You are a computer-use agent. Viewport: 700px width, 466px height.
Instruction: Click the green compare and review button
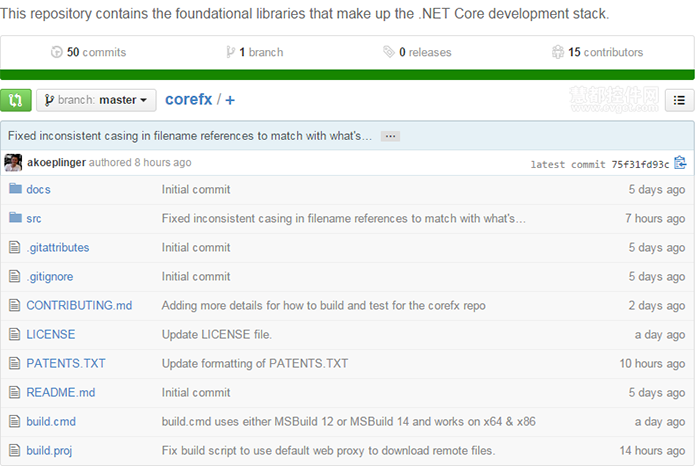point(16,100)
